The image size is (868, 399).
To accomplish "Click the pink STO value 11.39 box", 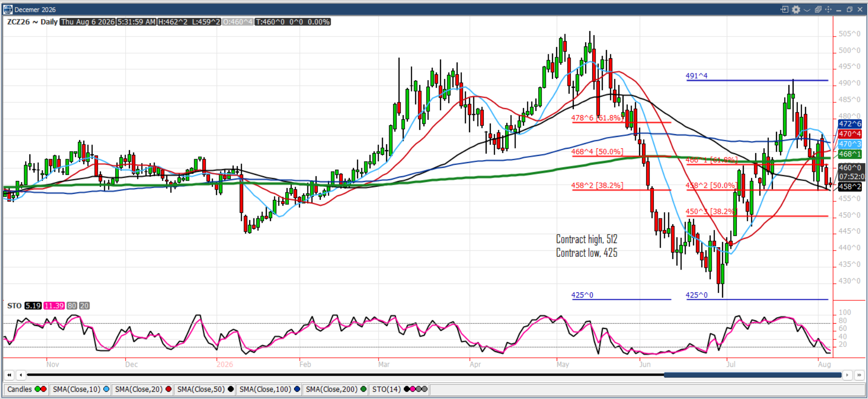I will 54,306.
